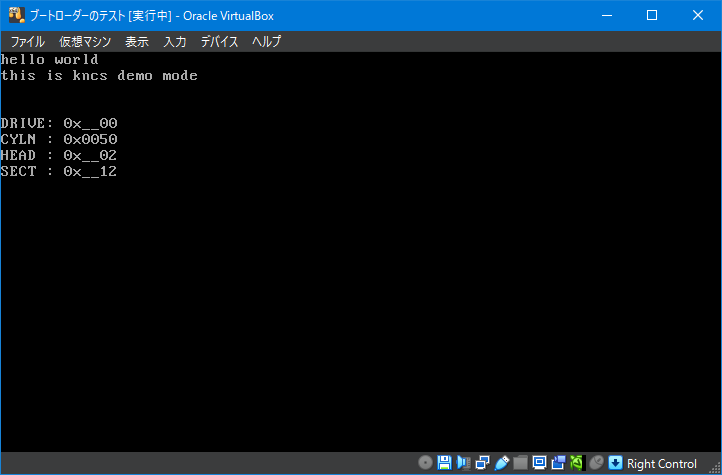This screenshot has width=722, height=475.
Task: Click the optical disk status icon
Action: tap(425, 463)
